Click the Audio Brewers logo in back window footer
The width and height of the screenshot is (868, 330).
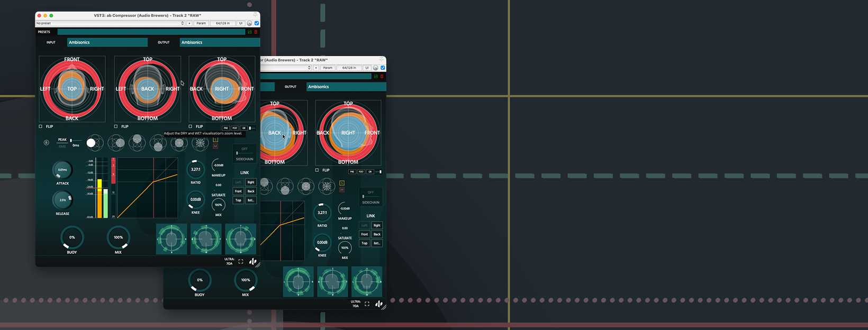coord(379,304)
